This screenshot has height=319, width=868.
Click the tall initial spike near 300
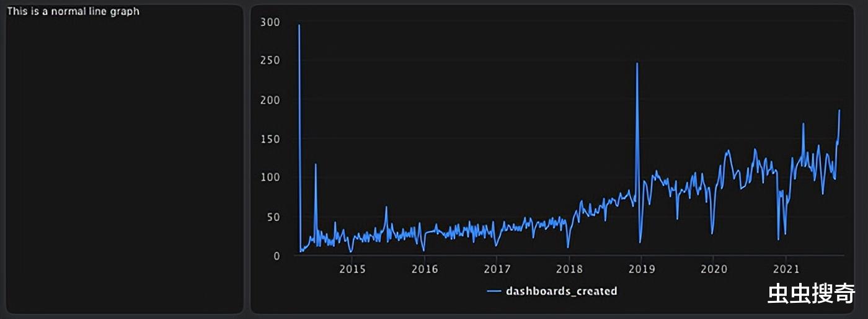pos(299,25)
